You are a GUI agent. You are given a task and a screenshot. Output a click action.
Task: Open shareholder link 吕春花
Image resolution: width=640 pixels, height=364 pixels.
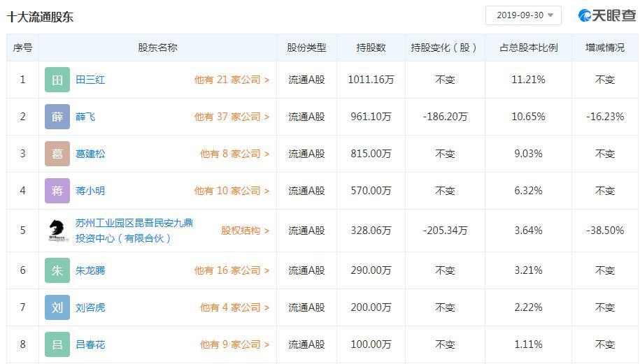pos(90,344)
